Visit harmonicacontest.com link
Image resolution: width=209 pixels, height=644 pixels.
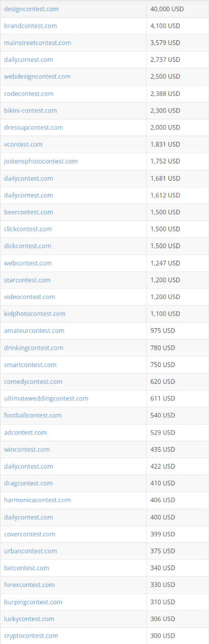coord(37,500)
